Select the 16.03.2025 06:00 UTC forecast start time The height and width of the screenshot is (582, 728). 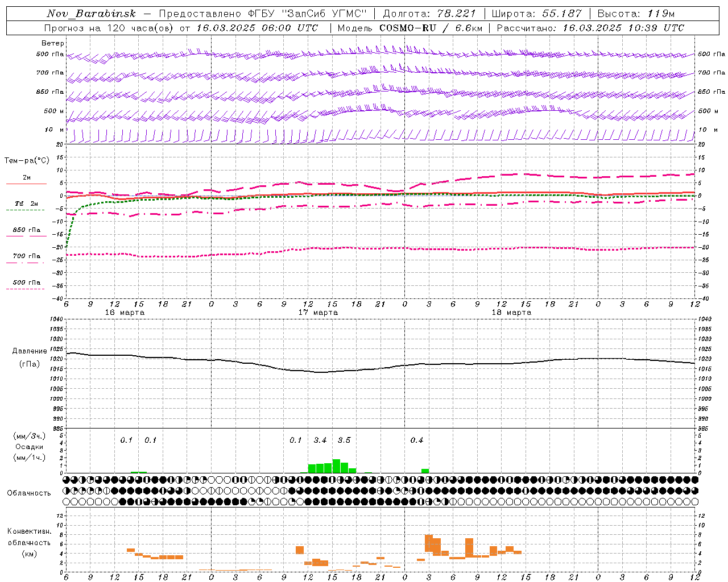[257, 28]
